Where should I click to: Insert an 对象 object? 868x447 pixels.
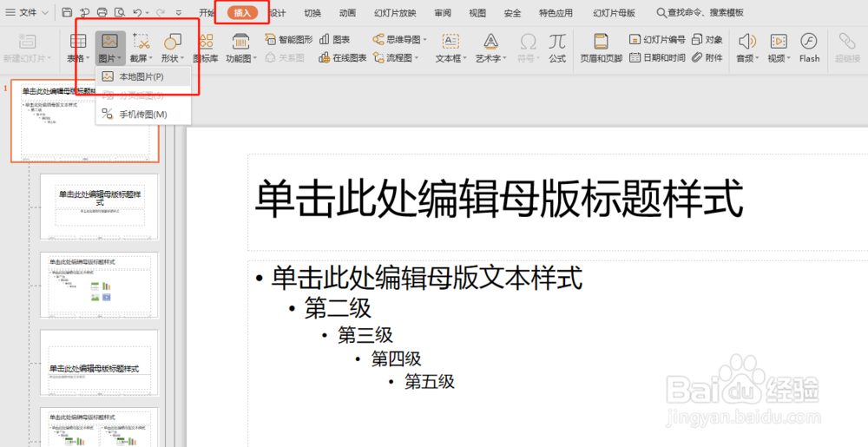(x=707, y=39)
